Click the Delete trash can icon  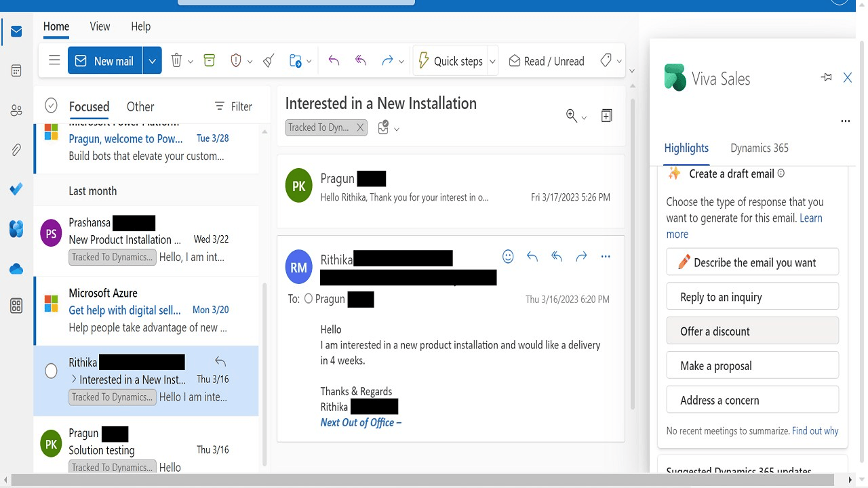pyautogui.click(x=176, y=61)
